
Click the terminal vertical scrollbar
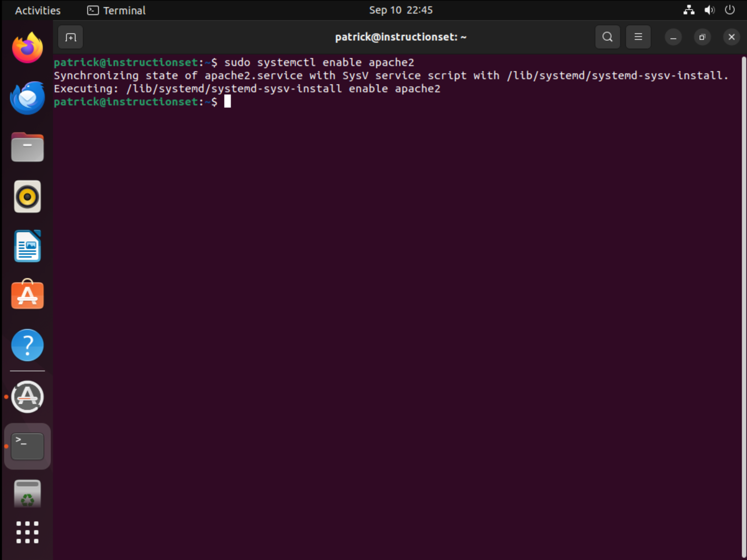click(x=743, y=306)
